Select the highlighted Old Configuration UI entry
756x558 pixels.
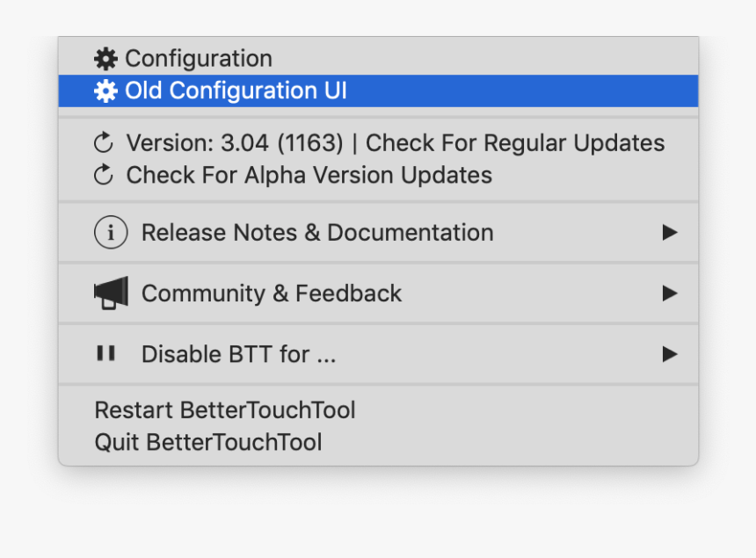[x=236, y=91]
